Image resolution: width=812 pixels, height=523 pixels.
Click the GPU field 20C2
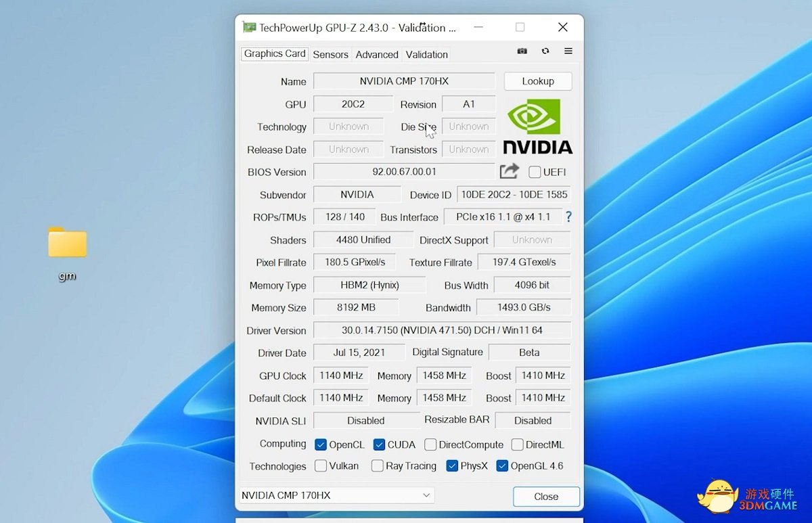tap(353, 104)
